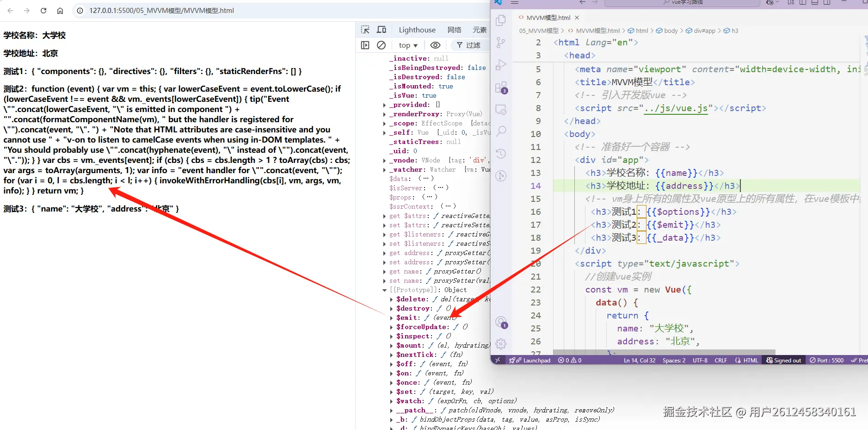Change indentation via Spaces: 2
The width and height of the screenshot is (868, 430).
674,360
